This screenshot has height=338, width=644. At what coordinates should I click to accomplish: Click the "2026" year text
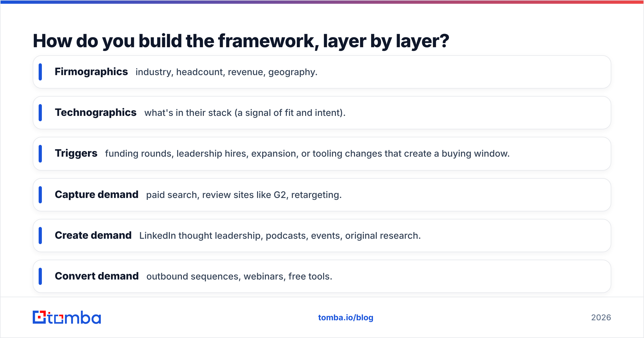[x=601, y=318]
